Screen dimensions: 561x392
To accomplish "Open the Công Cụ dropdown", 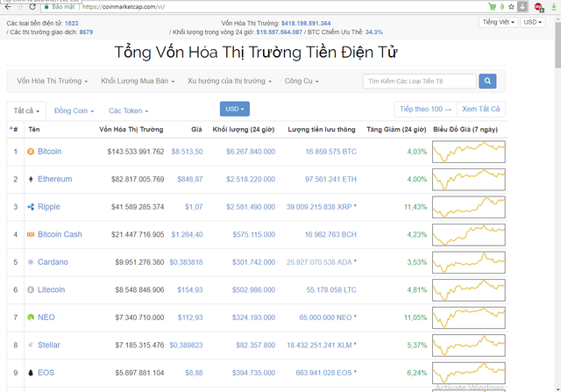I will (302, 81).
